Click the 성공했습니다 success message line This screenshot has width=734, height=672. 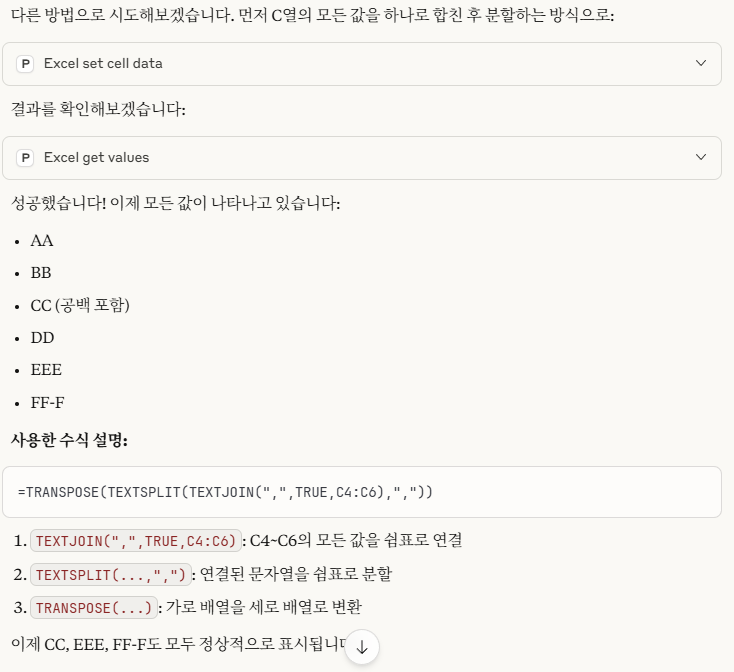(176, 203)
